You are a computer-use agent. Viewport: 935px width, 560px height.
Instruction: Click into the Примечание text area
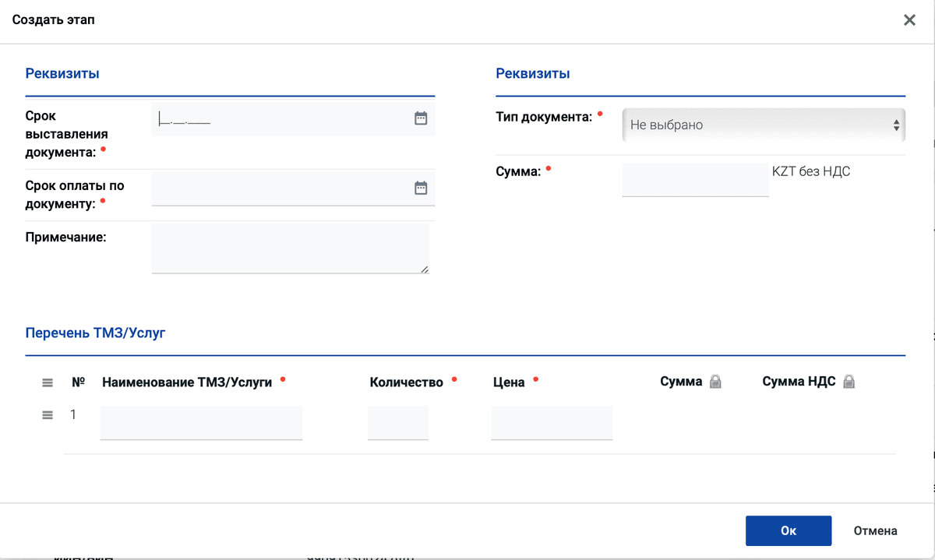(x=288, y=248)
